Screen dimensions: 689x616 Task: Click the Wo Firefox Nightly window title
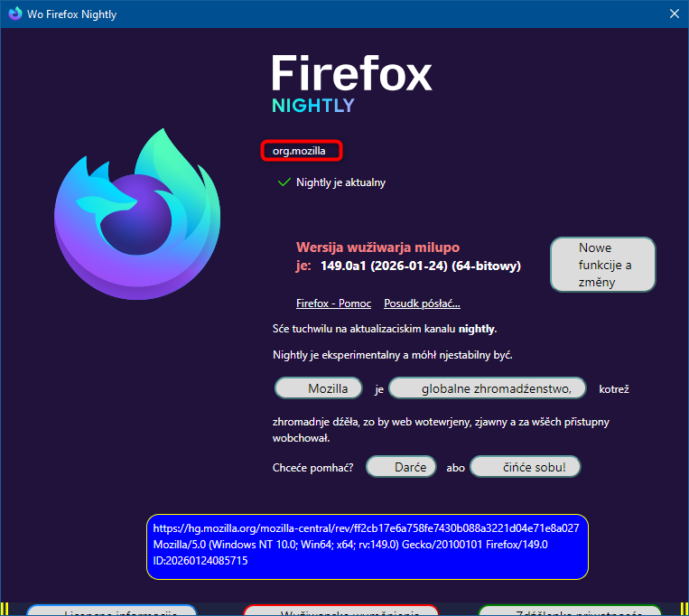click(x=71, y=14)
